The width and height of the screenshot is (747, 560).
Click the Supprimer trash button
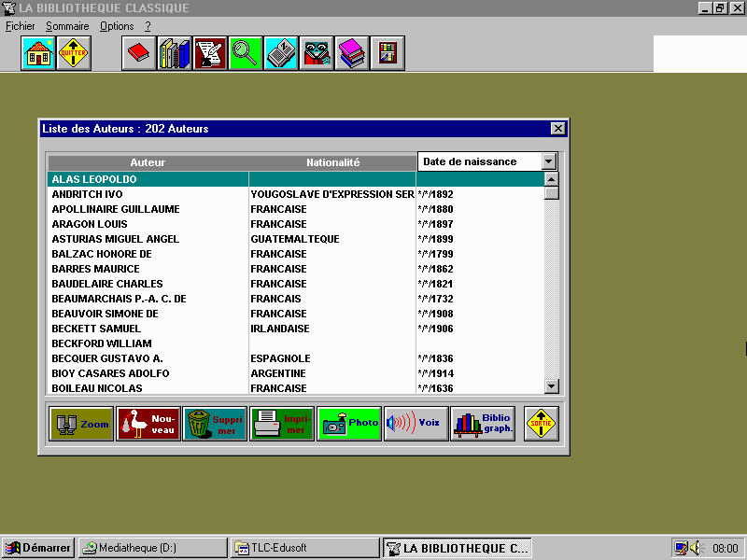[x=215, y=424]
